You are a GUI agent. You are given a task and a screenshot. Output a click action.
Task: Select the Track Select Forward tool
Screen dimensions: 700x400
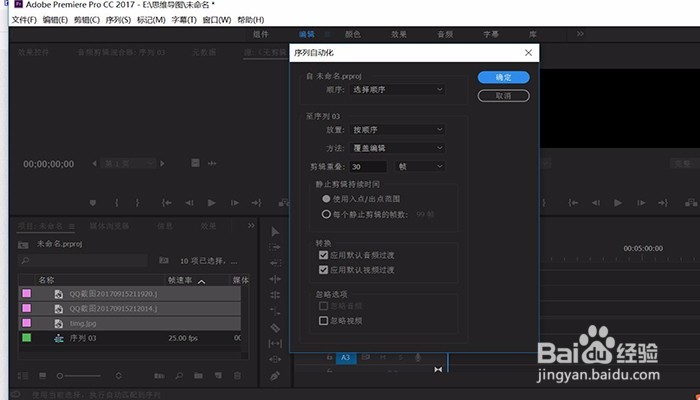[x=275, y=247]
